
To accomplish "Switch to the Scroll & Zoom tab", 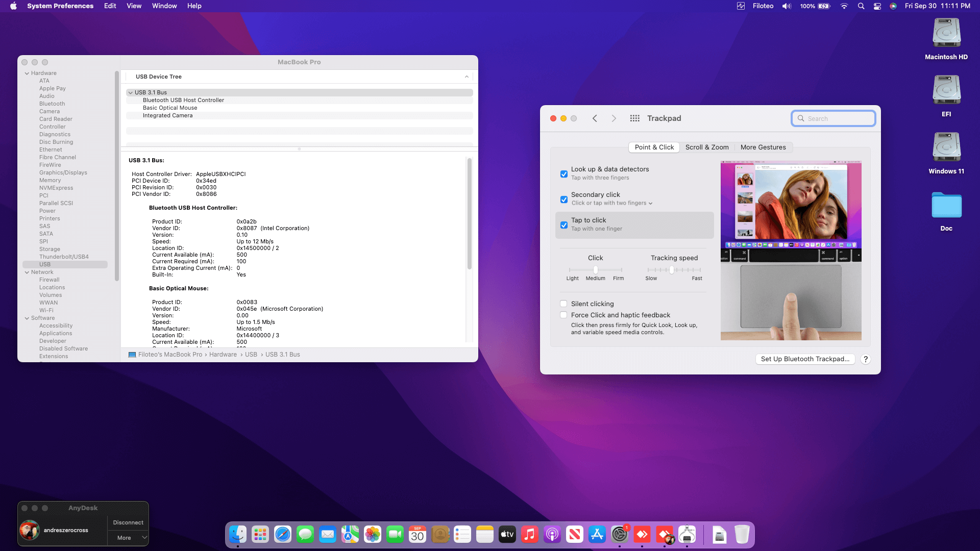I will pyautogui.click(x=707, y=147).
